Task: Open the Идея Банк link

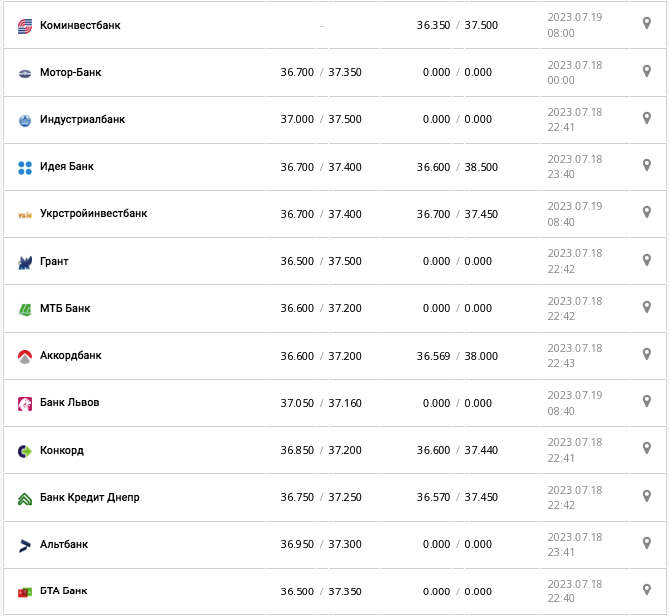Action: pyautogui.click(x=67, y=166)
